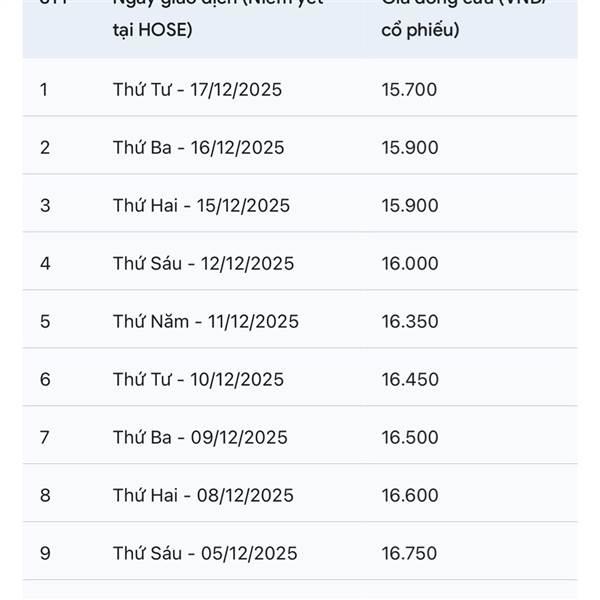Click the Thứ Sáu - 12/12/2025 cell
The image size is (600, 600).
pos(203,264)
